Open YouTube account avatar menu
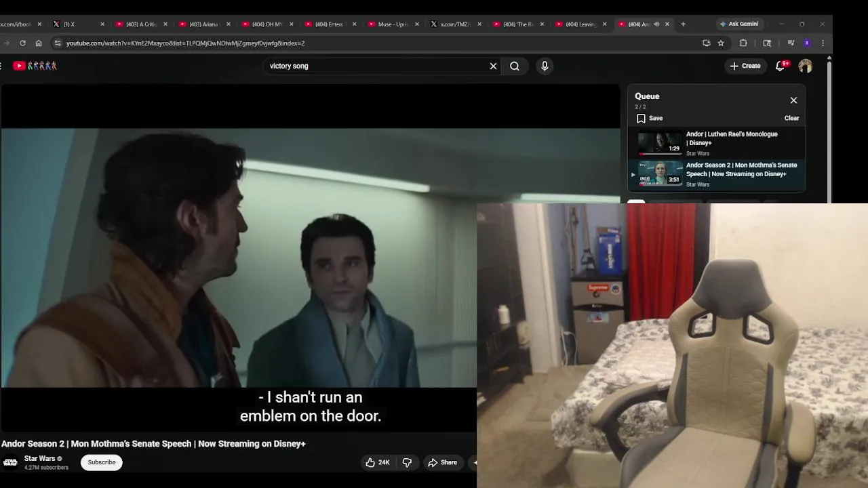Screen dimensions: 868x488 tap(806, 66)
